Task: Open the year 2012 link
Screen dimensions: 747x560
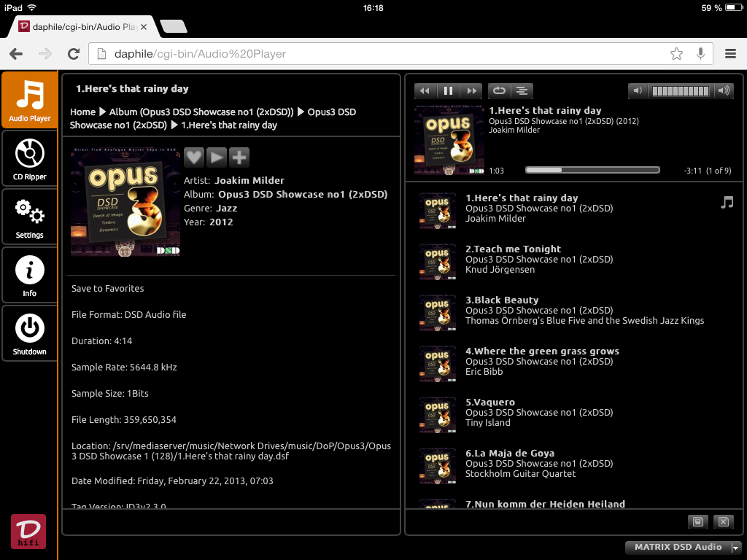Action: (221, 222)
